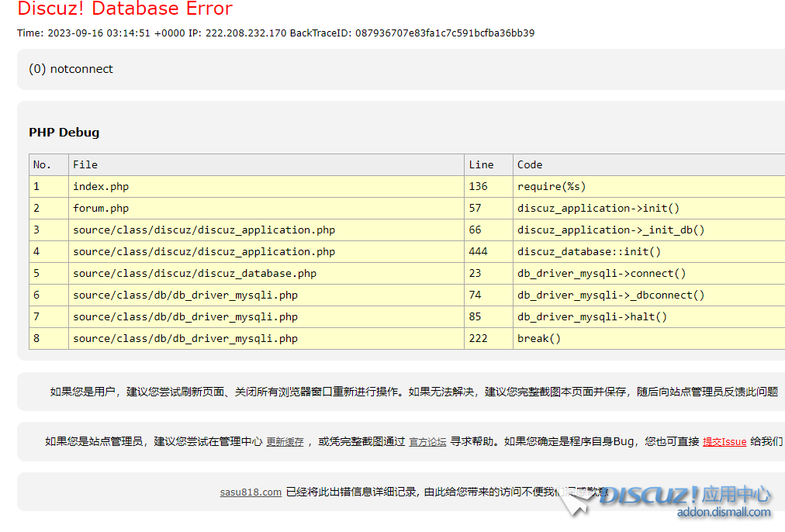Click the discuz_database::init() code cell
Viewport: 785px width, 532px height.
649,252
